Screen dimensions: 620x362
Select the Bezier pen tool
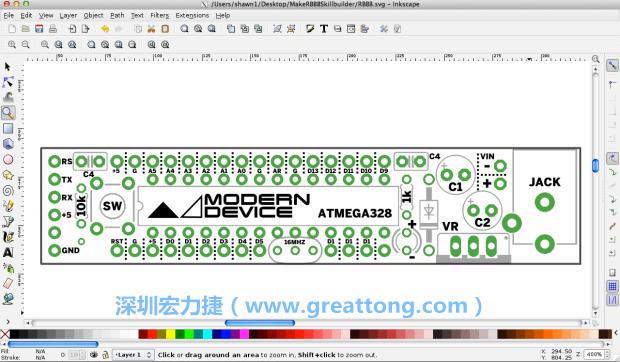click(x=8, y=221)
